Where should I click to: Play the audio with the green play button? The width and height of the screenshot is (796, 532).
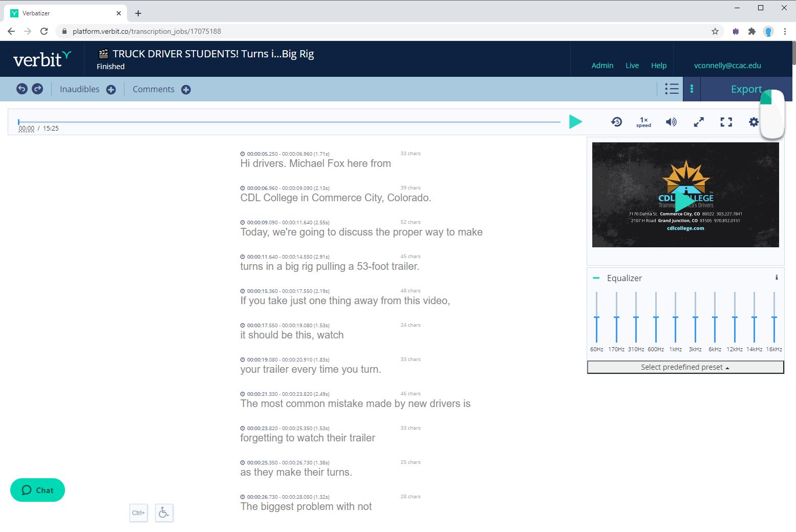[x=575, y=122]
